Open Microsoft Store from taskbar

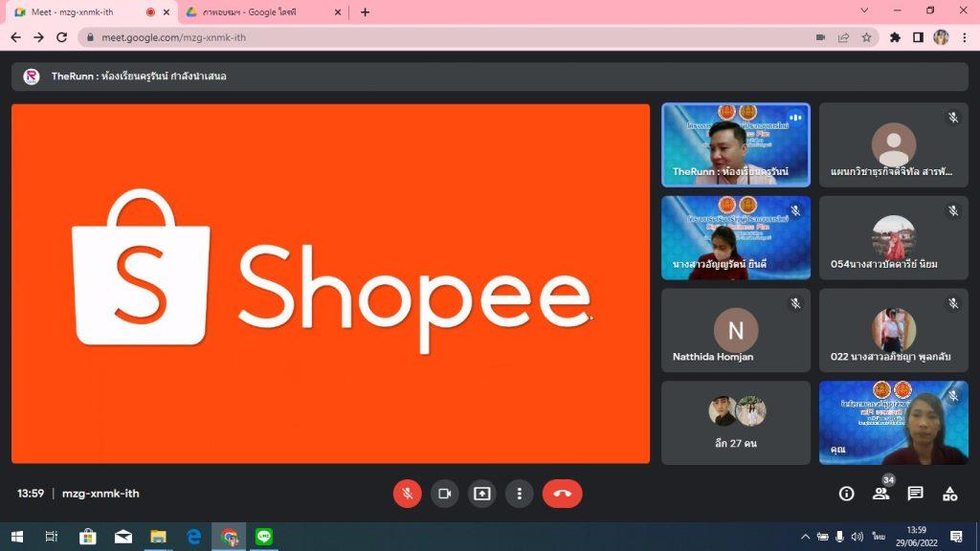pyautogui.click(x=87, y=537)
